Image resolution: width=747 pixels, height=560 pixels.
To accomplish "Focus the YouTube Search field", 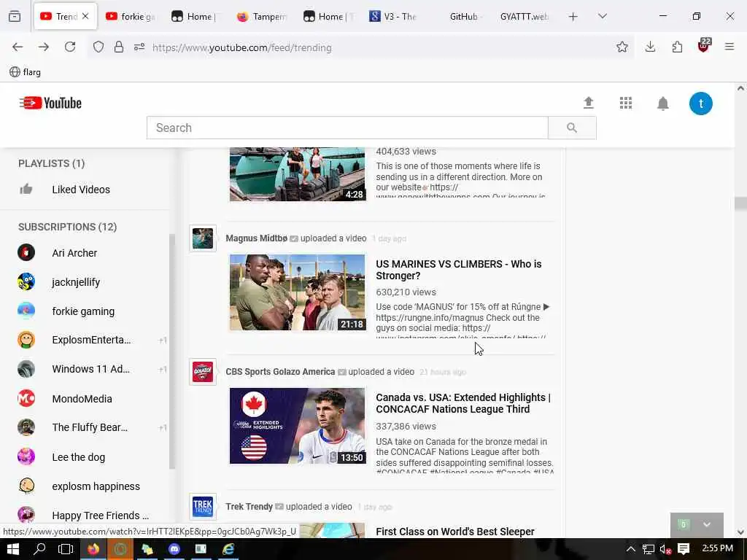I will [347, 128].
